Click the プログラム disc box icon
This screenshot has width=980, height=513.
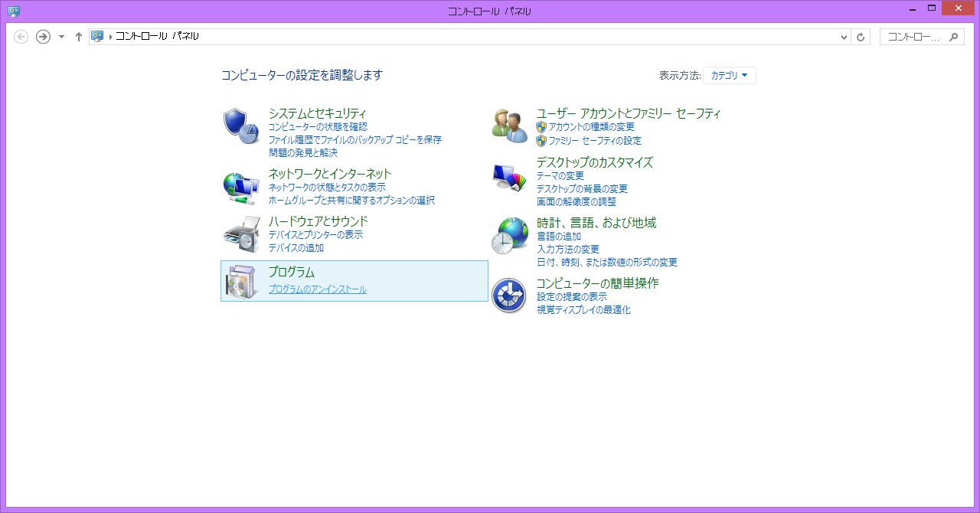point(242,281)
